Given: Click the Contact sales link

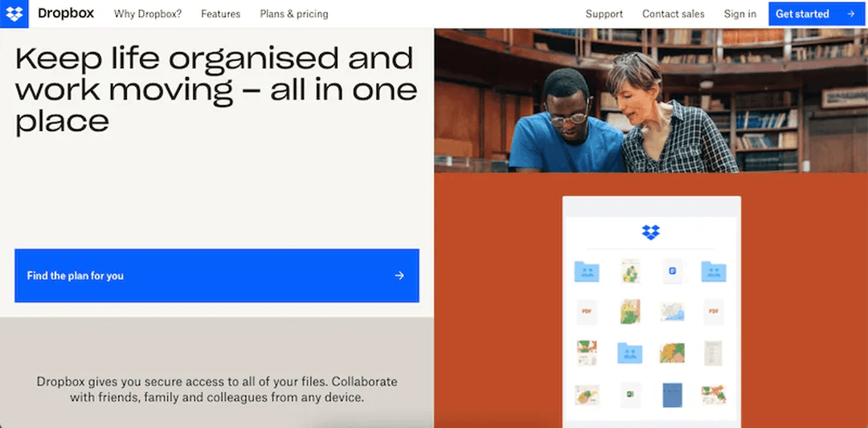Looking at the screenshot, I should tap(673, 14).
